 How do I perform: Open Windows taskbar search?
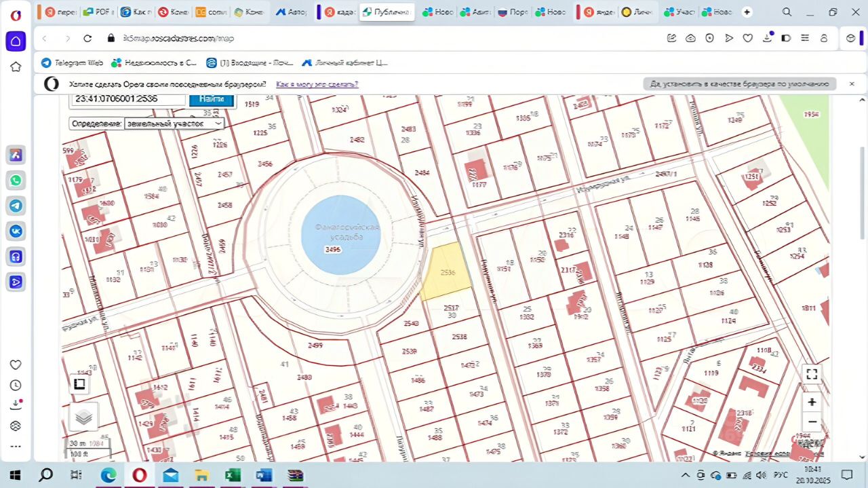tap(45, 474)
